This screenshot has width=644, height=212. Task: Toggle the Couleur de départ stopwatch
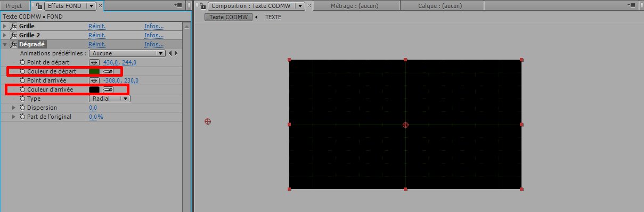22,71
